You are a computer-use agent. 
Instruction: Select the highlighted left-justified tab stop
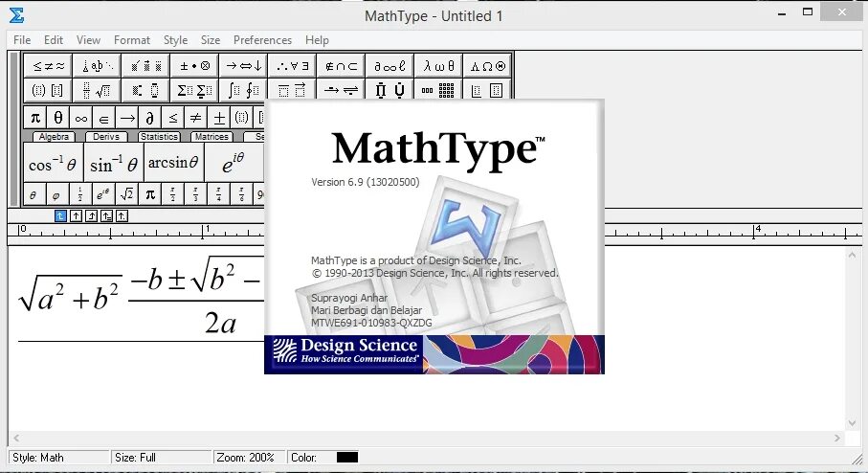(x=61, y=216)
